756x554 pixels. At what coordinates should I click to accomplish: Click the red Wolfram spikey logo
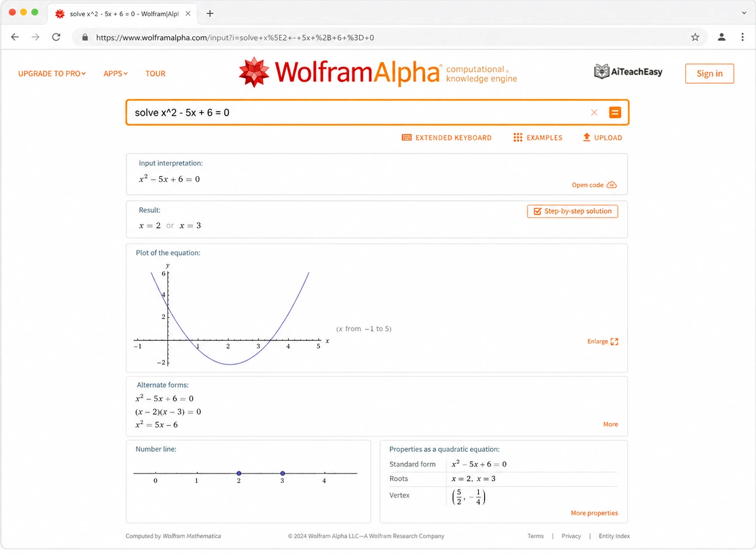point(254,72)
